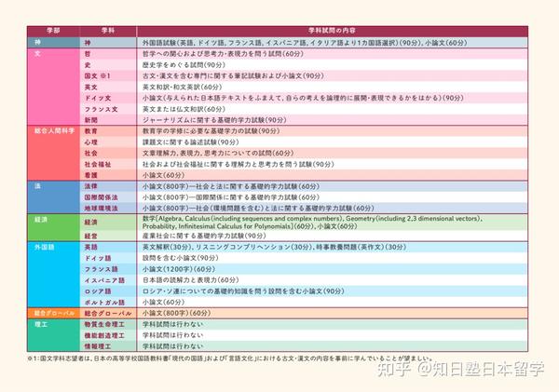Click the ポルトガル語 department cell

tap(103, 302)
